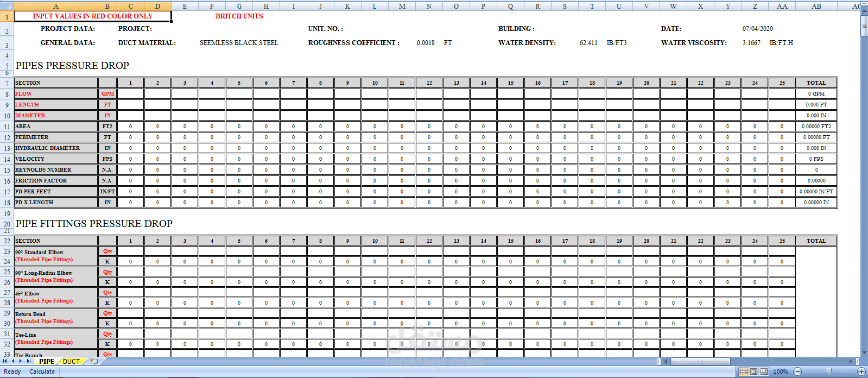Select the GPM unit cell

click(x=107, y=94)
